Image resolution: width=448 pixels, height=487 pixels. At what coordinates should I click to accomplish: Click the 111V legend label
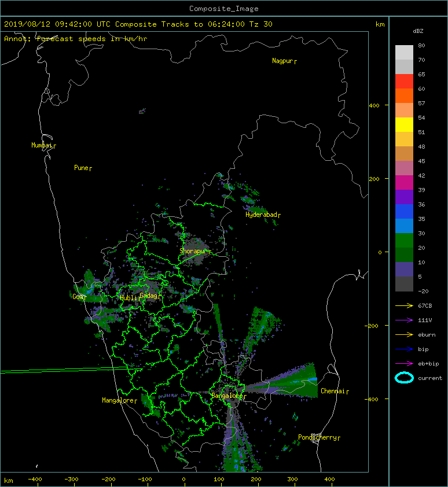pyautogui.click(x=425, y=320)
